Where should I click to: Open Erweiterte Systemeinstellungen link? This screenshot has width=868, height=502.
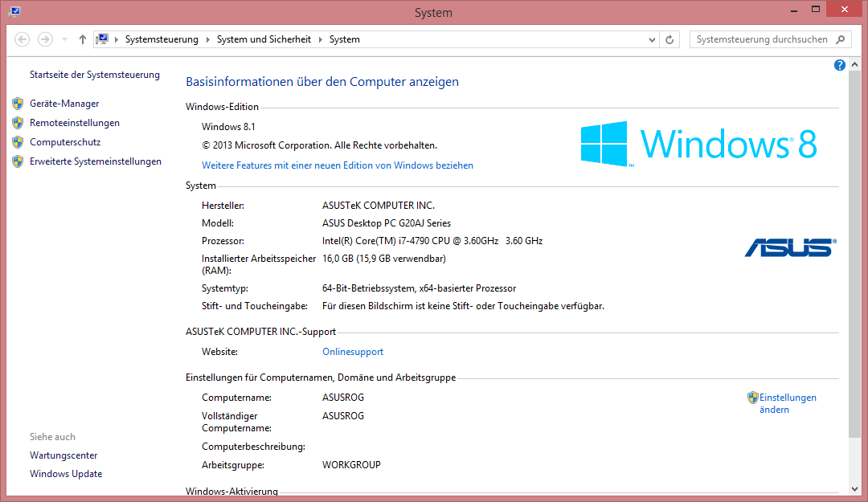96,161
